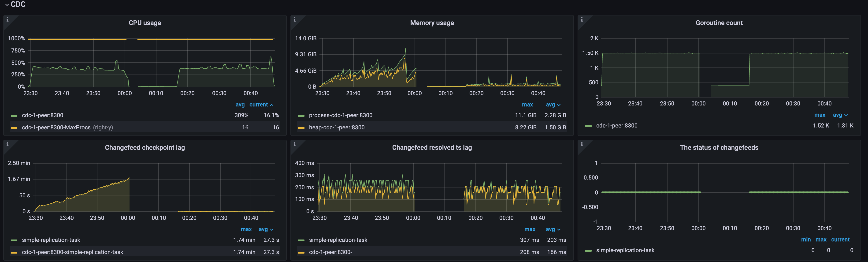Open the CPU usage panel title menu

tap(145, 23)
